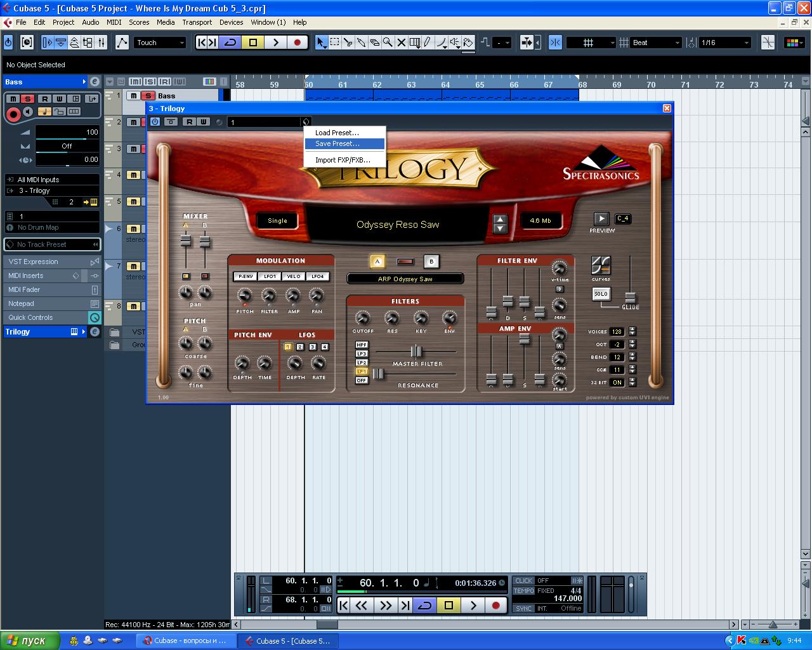This screenshot has height=650, width=812.
Task: Click the toolbar Stop button
Action: click(253, 43)
